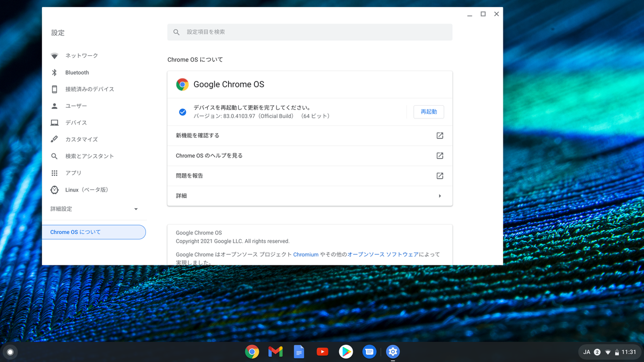Click the search magnifier icon in search bar
This screenshot has height=362, width=644.
177,32
